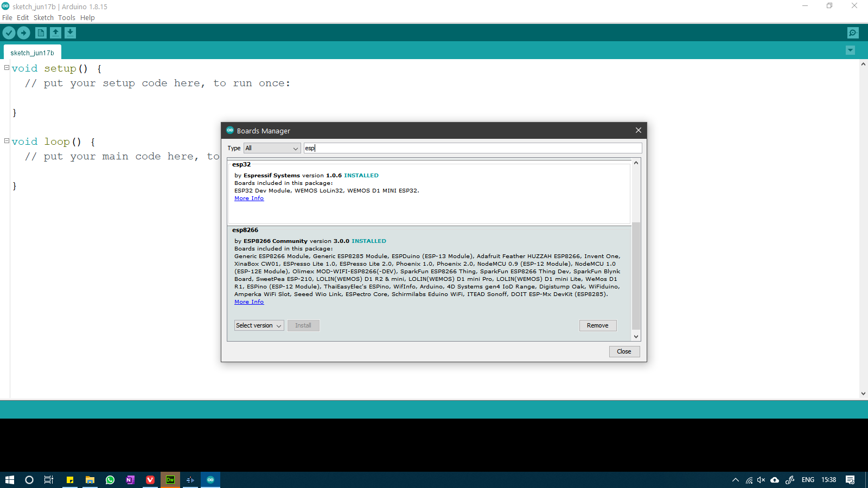
Task: Open File Explorer from the taskbar
Action: click(x=90, y=480)
